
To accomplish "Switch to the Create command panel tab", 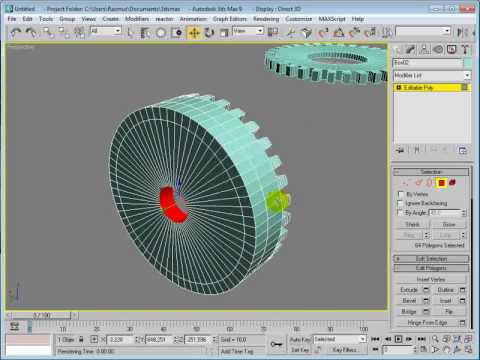I will point(398,50).
